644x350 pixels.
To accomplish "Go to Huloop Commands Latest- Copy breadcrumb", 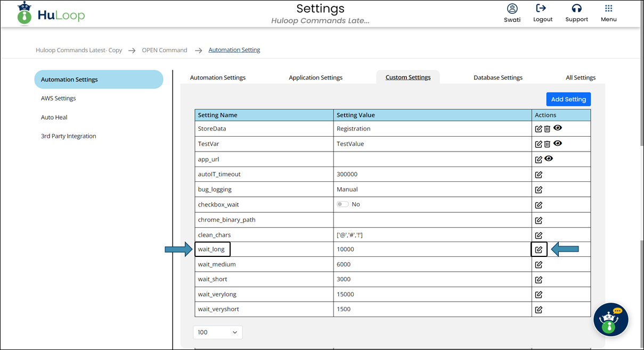I will (79, 50).
